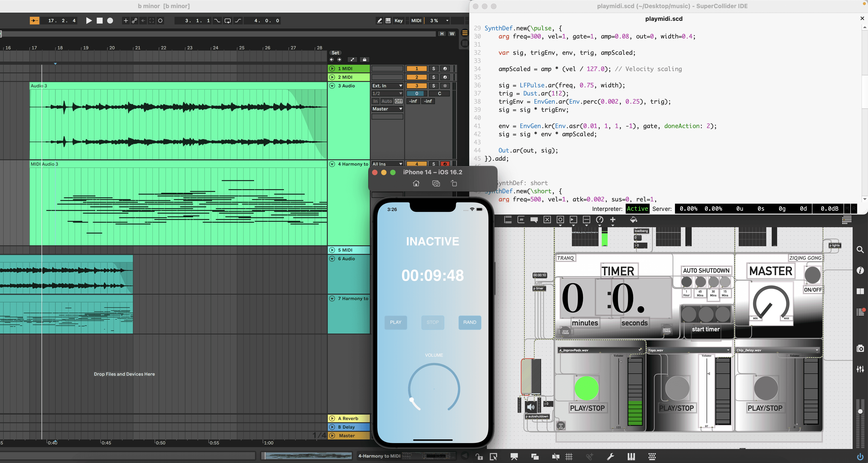Click the Ableton transport Play button

click(89, 21)
